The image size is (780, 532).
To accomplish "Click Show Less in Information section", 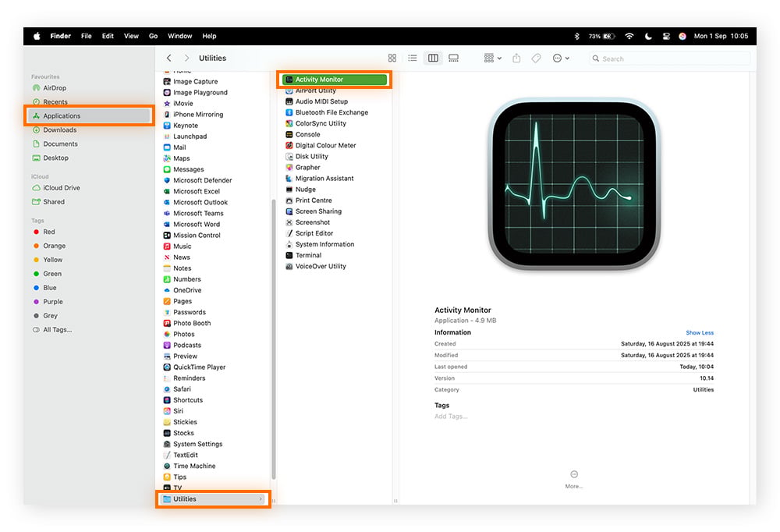I will pos(700,332).
